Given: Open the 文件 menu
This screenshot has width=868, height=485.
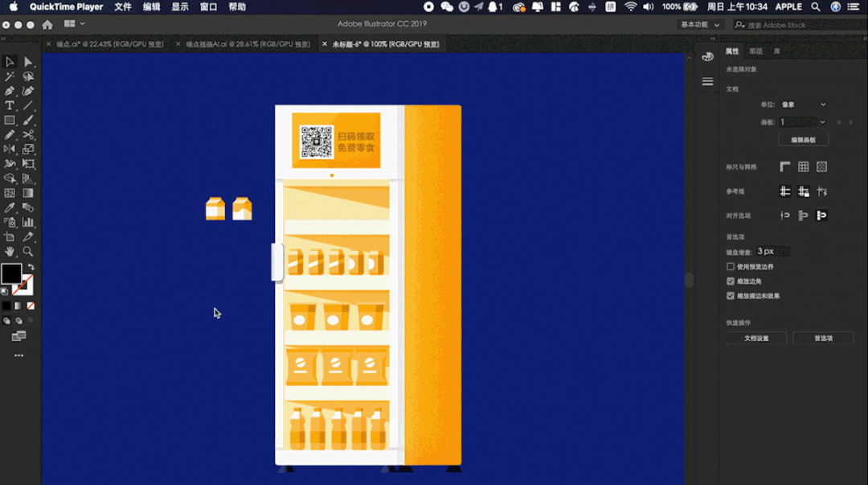Looking at the screenshot, I should click(123, 6).
